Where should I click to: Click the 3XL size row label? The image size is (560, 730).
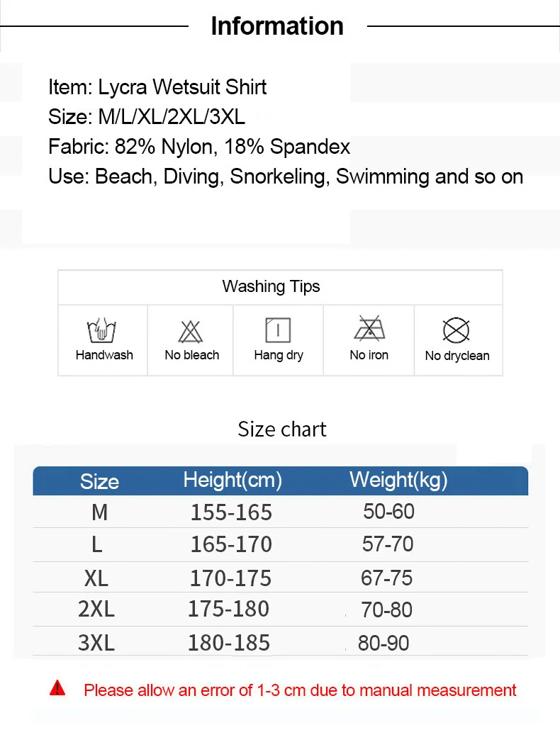(96, 643)
